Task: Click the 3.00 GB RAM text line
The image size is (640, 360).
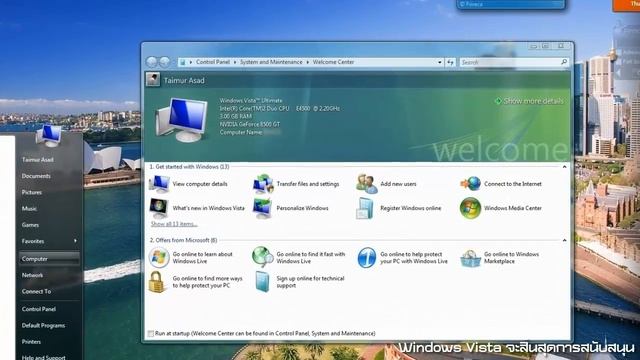Action: tap(236, 116)
